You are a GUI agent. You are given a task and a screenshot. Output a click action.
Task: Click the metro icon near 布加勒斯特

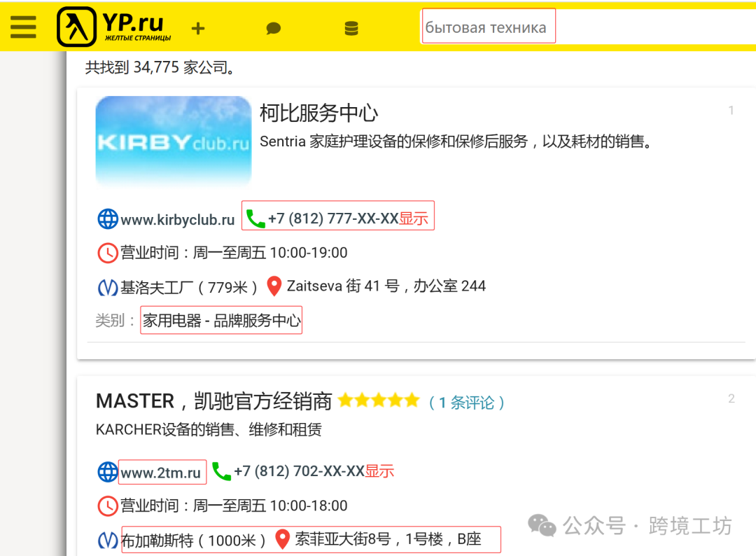106,539
